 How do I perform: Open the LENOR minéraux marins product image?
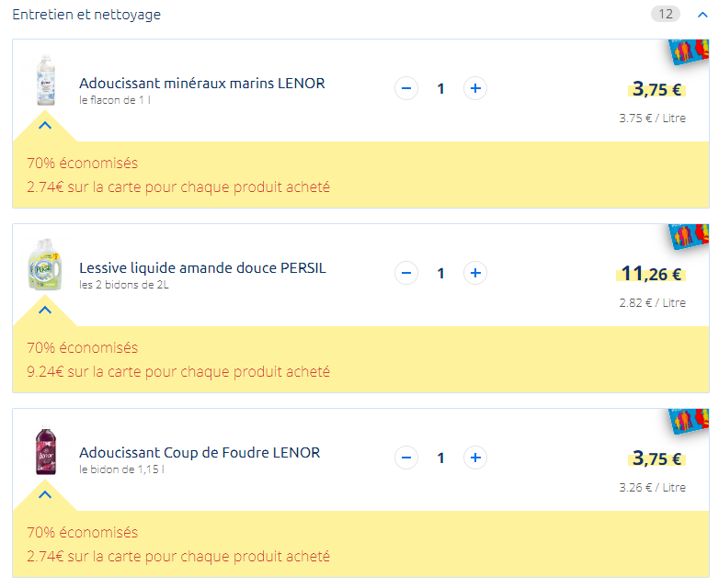click(x=45, y=80)
